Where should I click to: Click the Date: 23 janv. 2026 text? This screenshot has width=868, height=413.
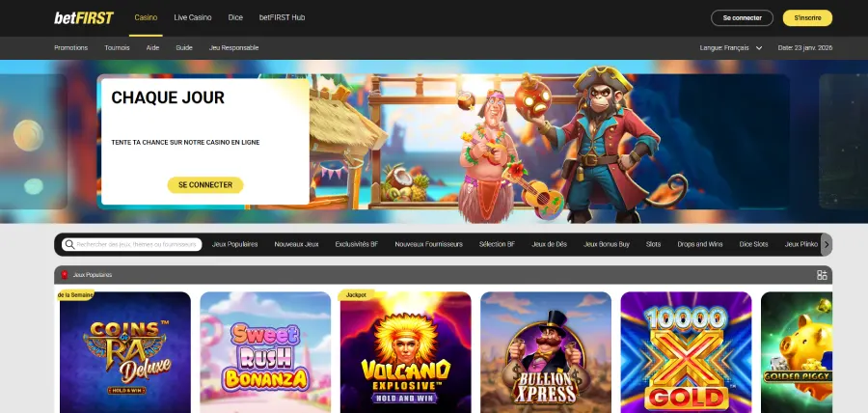pyautogui.click(x=805, y=47)
